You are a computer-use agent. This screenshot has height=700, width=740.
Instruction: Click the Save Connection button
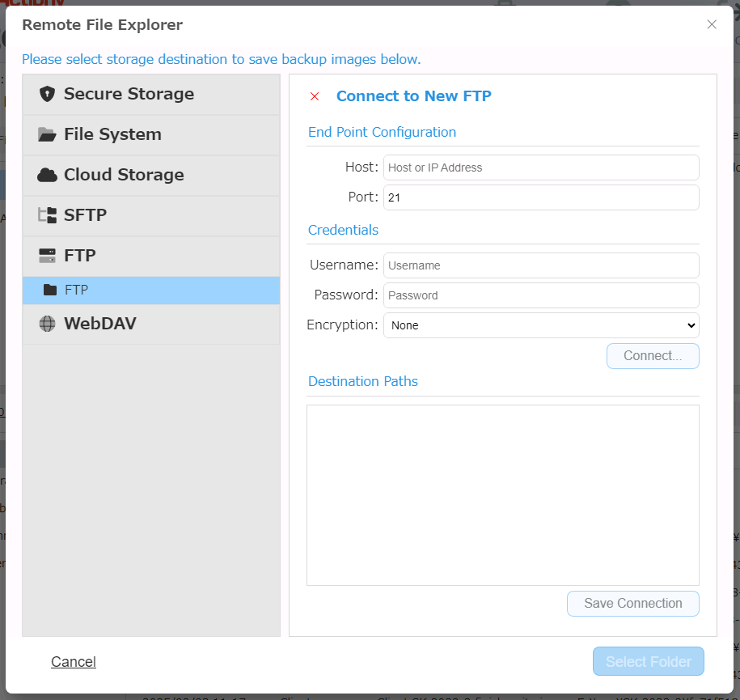[632, 604]
